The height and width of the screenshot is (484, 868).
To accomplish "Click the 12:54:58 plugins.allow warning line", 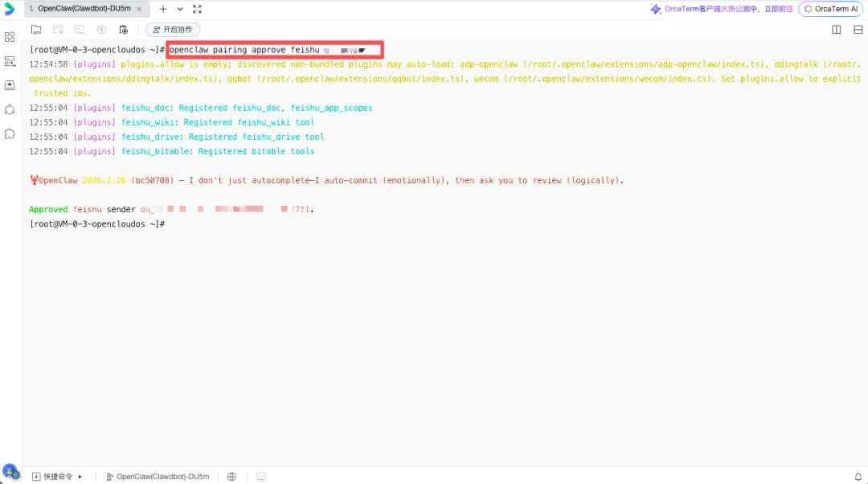I will click(x=444, y=79).
